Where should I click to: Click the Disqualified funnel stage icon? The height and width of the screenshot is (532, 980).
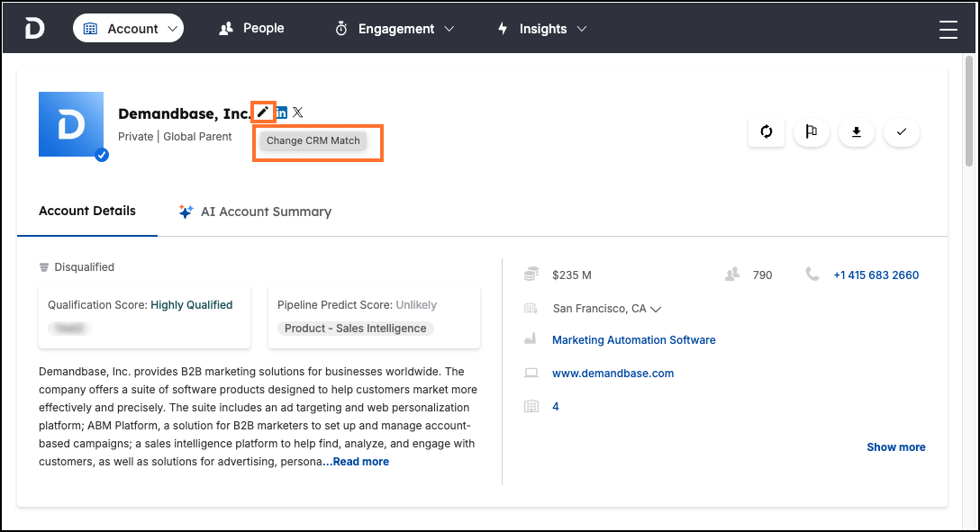point(44,267)
